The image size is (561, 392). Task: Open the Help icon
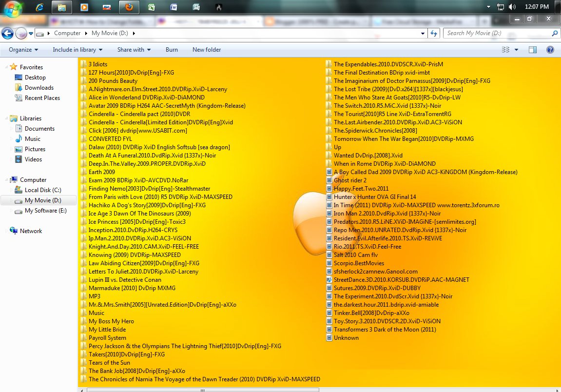pos(550,50)
